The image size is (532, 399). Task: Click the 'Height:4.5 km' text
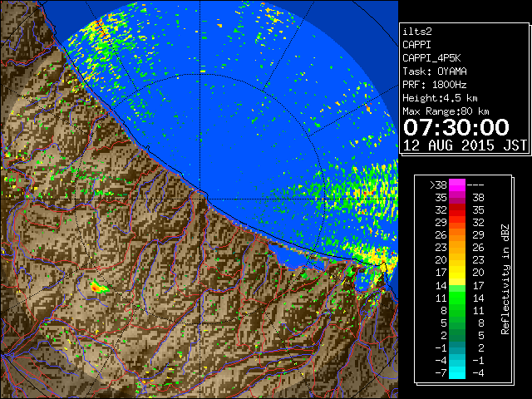[440, 98]
